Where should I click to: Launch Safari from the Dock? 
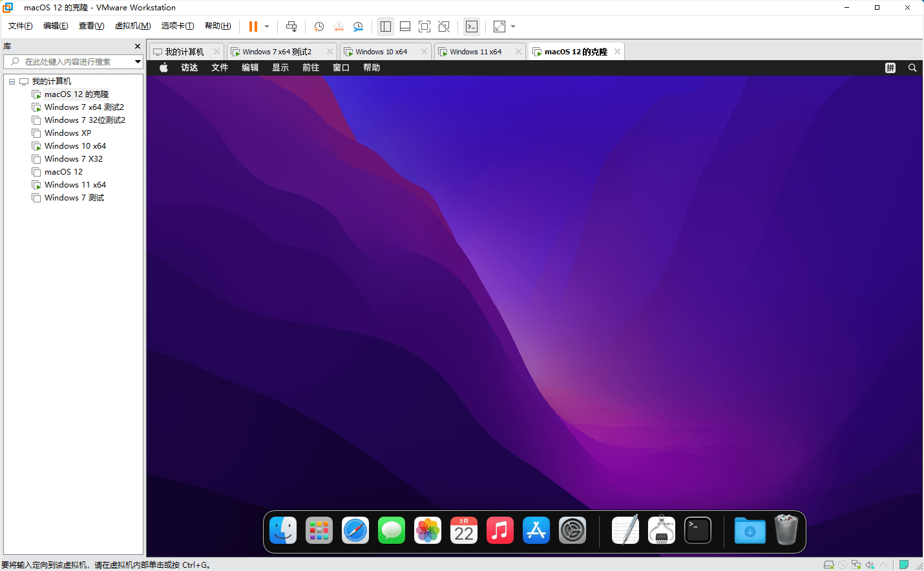tap(355, 531)
